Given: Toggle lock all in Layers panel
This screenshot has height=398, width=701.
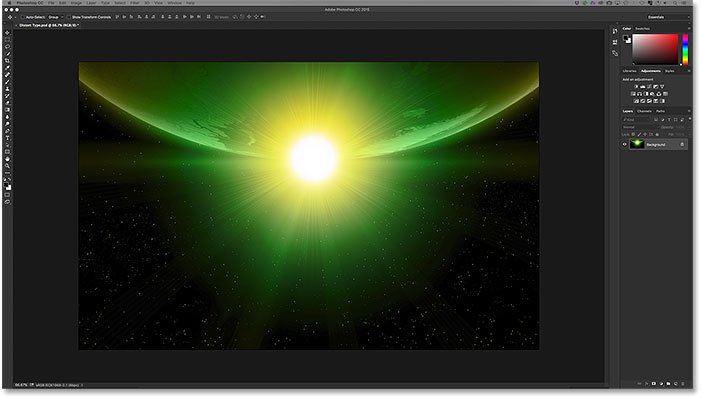Looking at the screenshot, I should (x=657, y=134).
